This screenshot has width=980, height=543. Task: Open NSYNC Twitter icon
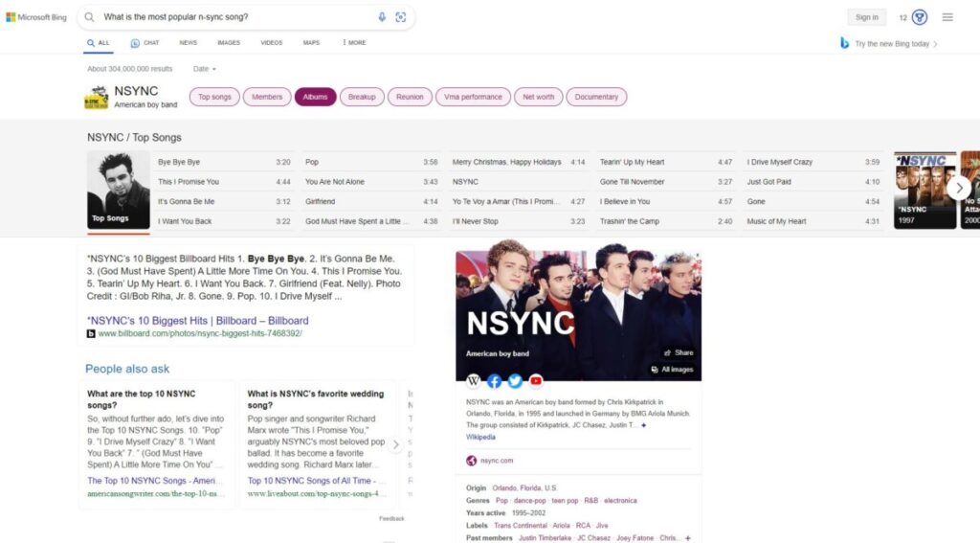tap(515, 380)
